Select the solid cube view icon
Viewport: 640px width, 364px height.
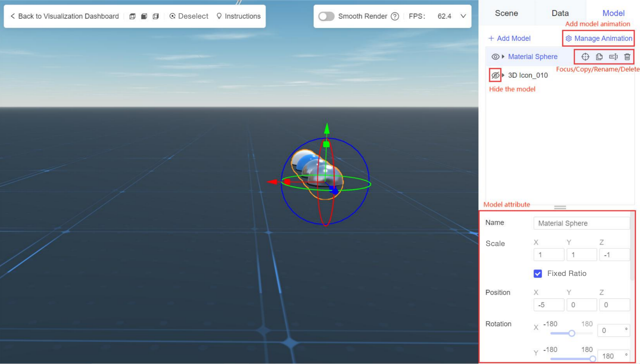(x=144, y=16)
